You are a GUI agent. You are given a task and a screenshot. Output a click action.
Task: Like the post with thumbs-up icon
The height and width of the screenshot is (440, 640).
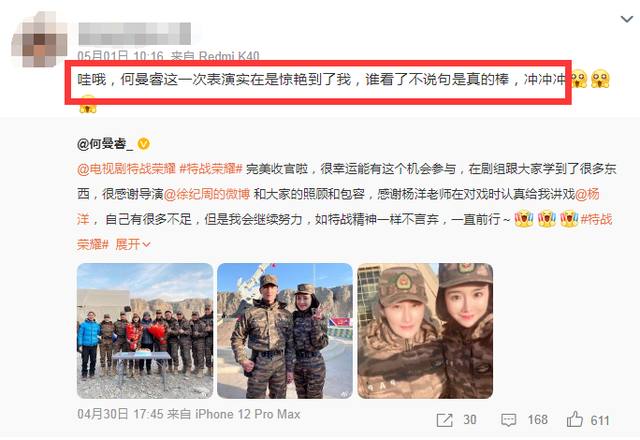click(x=574, y=419)
